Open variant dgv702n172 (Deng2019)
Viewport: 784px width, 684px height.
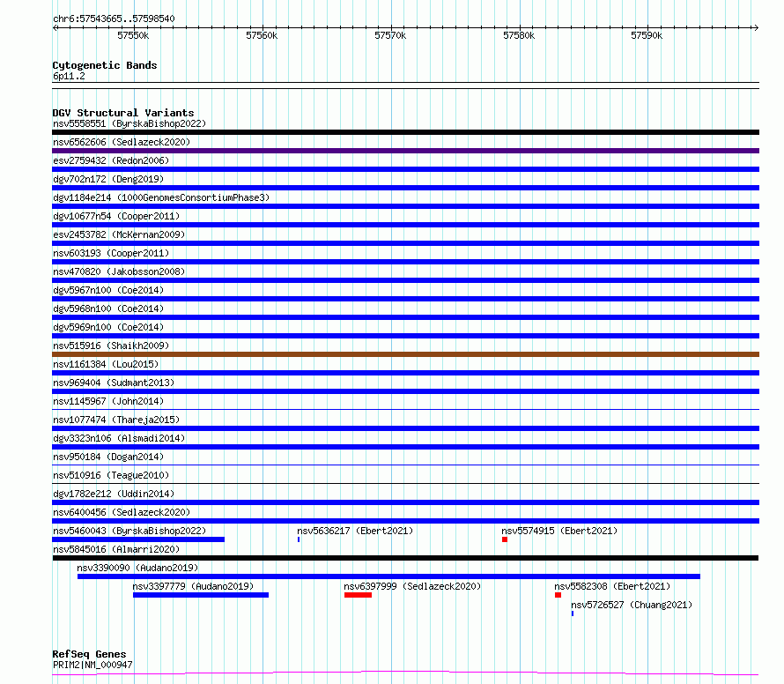click(x=108, y=179)
